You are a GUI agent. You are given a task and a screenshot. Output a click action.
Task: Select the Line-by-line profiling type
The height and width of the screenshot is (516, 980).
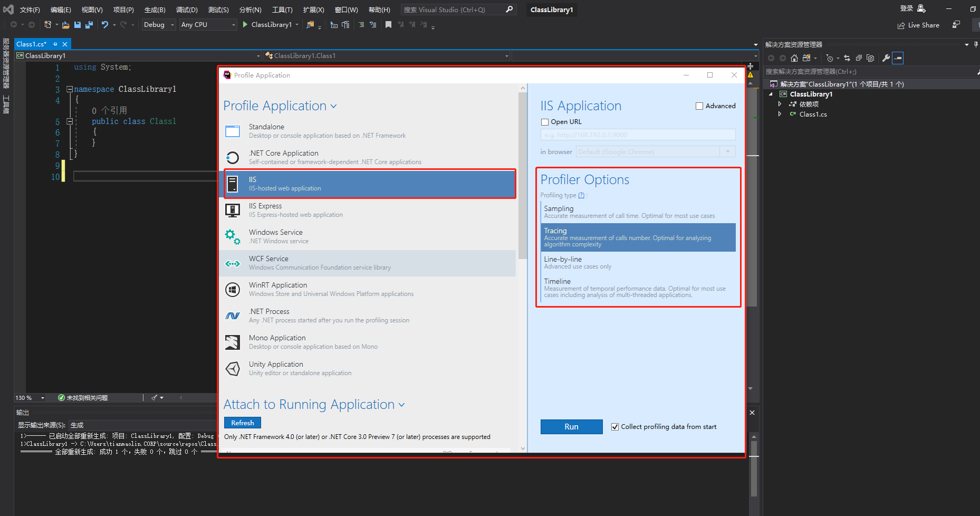pos(638,263)
